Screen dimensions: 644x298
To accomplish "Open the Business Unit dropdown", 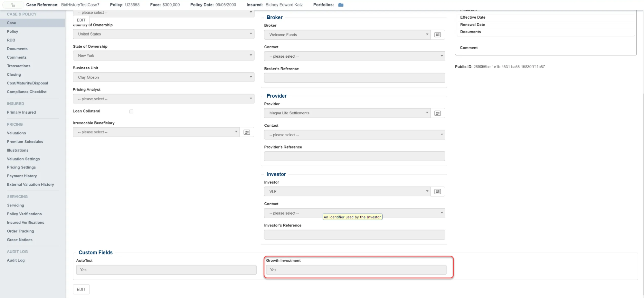I will (164, 77).
